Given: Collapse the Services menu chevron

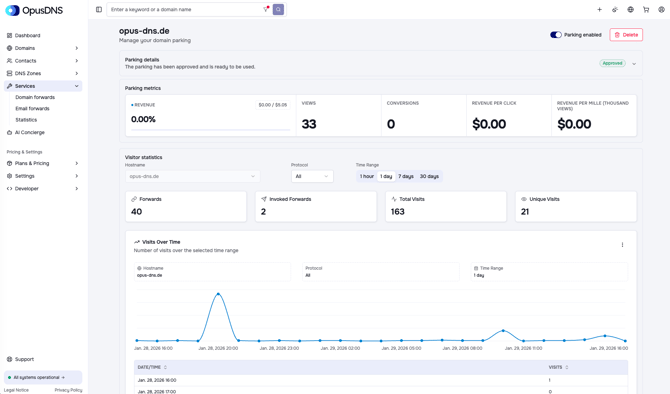Looking at the screenshot, I should click(x=76, y=86).
